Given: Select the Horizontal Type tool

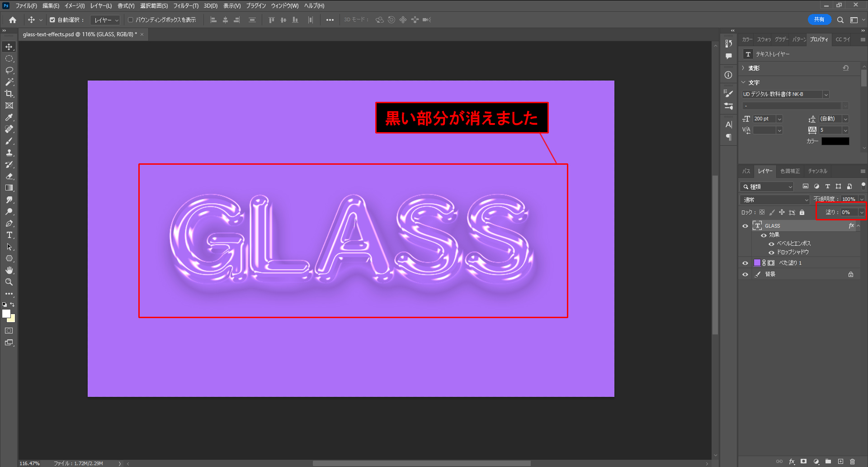Looking at the screenshot, I should (9, 235).
